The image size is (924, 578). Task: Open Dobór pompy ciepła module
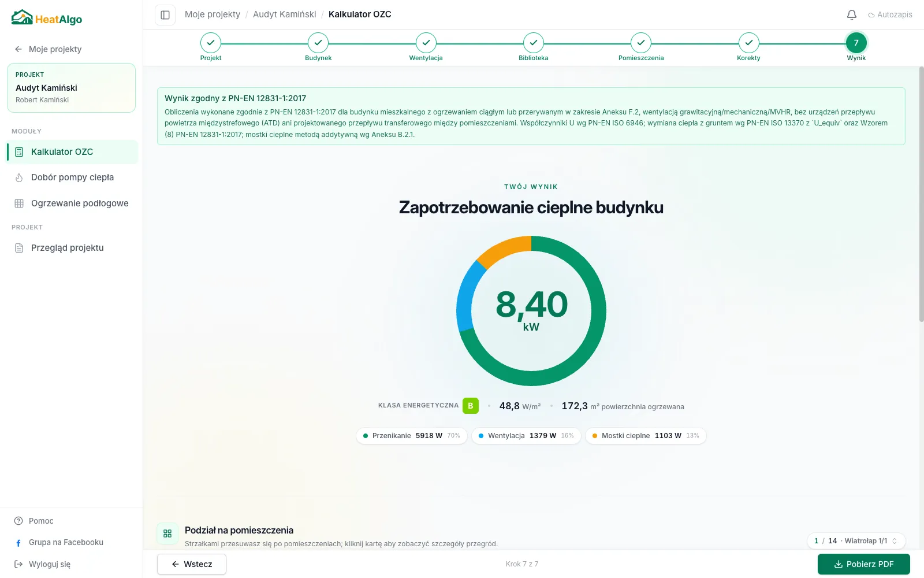(x=72, y=177)
